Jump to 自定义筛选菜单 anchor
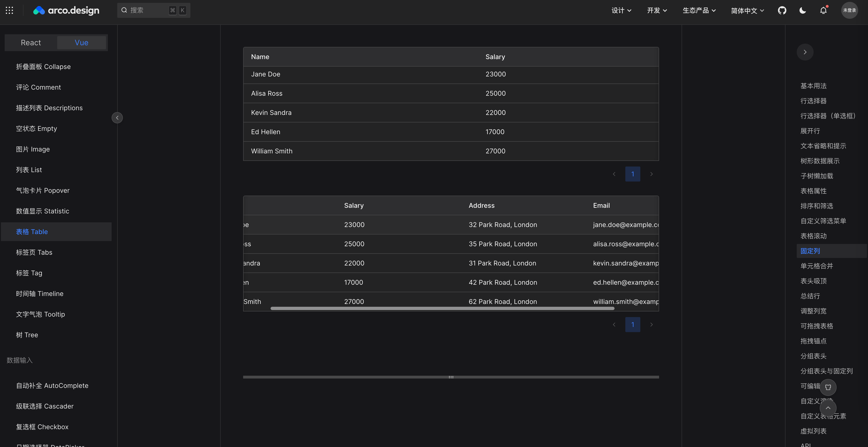868x447 pixels. [823, 221]
